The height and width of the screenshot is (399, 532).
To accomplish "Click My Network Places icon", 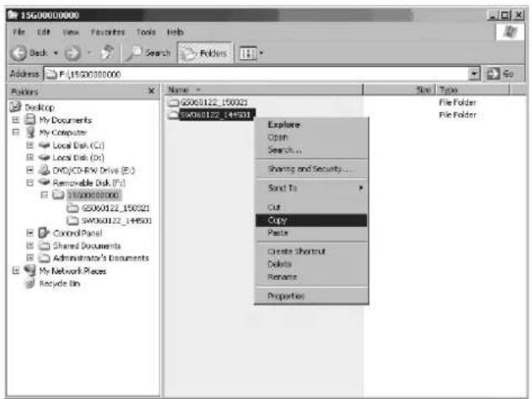I will point(30,270).
